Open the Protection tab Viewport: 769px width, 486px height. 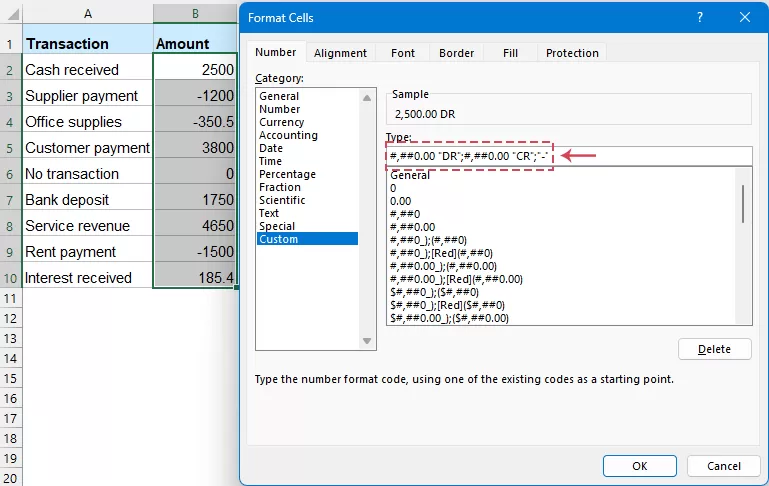[x=572, y=53]
